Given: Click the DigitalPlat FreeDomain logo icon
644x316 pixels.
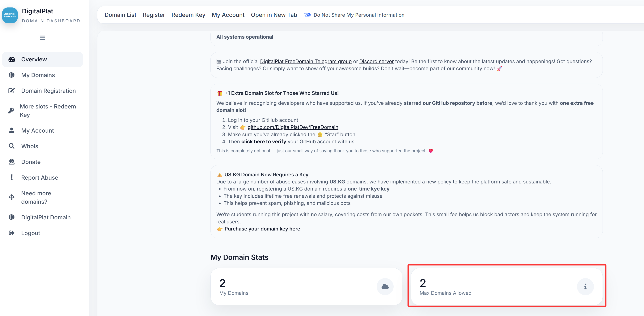Looking at the screenshot, I should (10, 15).
